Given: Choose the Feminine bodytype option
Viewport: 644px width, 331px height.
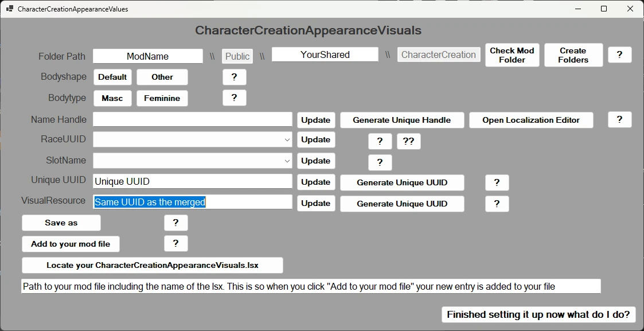Looking at the screenshot, I should [162, 99].
